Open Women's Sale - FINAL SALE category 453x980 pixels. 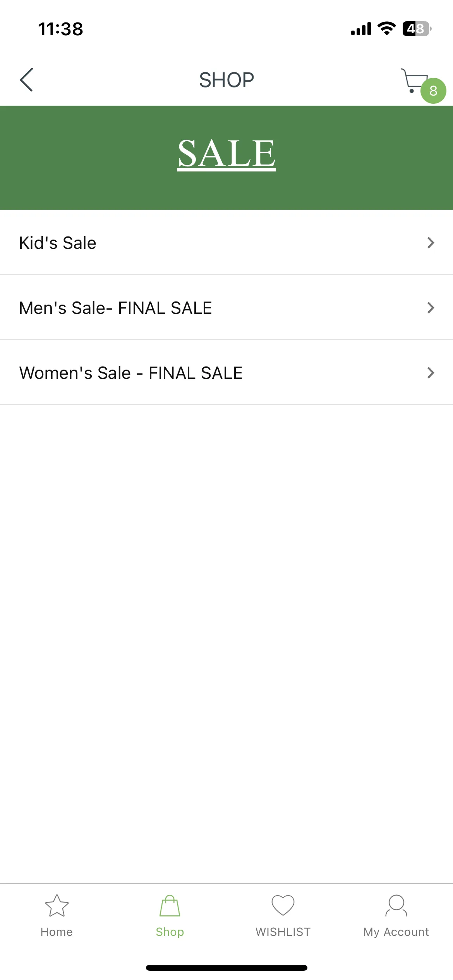[226, 373]
